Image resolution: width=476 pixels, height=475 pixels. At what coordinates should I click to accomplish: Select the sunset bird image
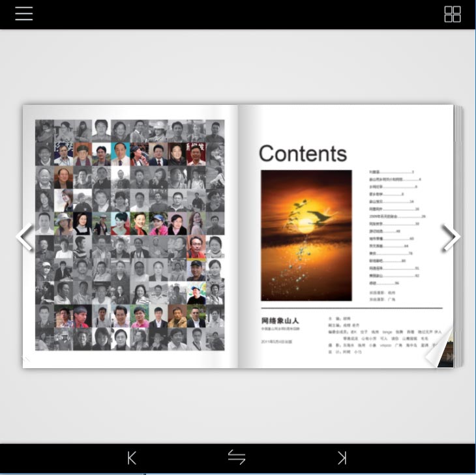[x=306, y=235]
